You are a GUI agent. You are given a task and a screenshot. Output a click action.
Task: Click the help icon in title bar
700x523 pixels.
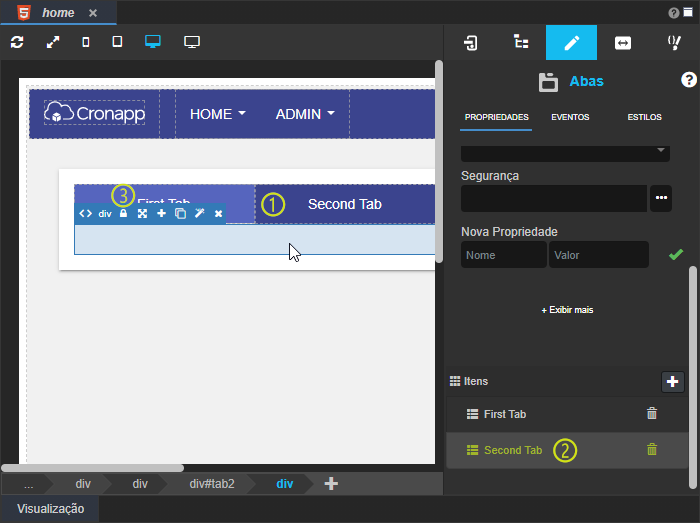674,13
